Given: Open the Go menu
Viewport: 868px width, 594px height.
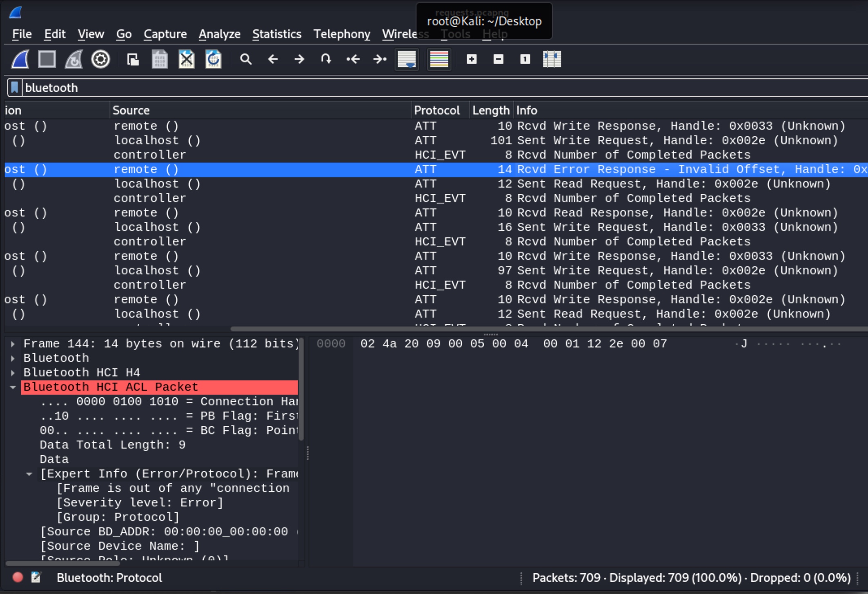Looking at the screenshot, I should (124, 34).
